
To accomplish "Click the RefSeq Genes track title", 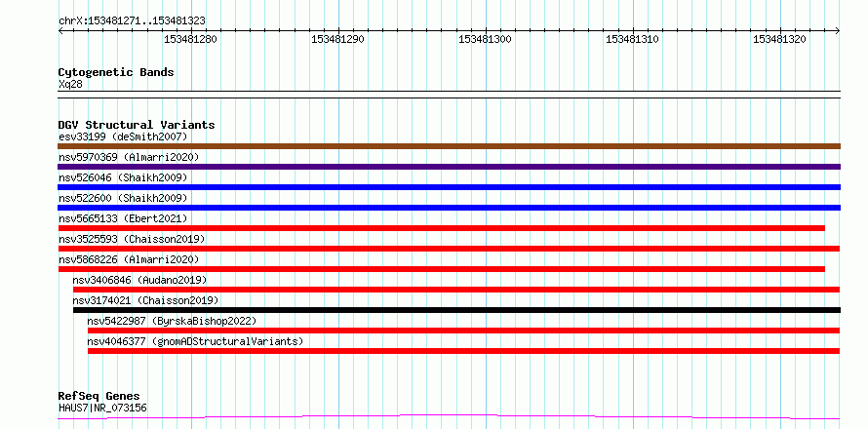I will 99,396.
